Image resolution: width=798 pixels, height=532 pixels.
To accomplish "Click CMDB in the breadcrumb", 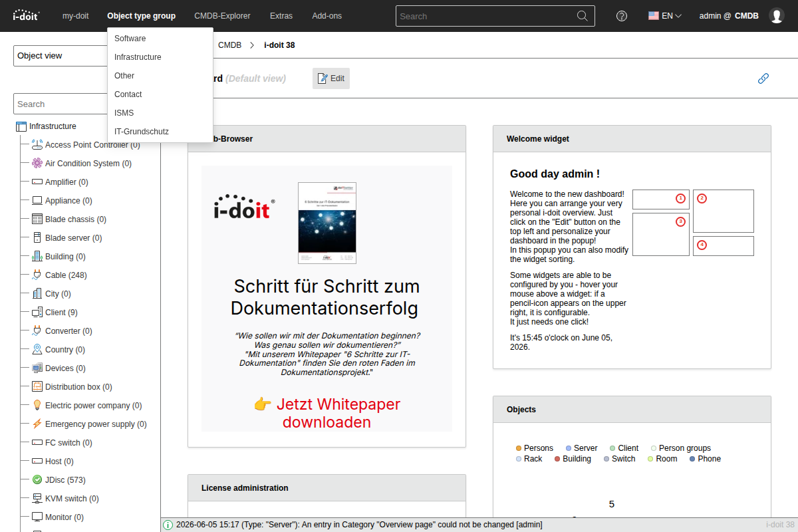I will [x=229, y=45].
